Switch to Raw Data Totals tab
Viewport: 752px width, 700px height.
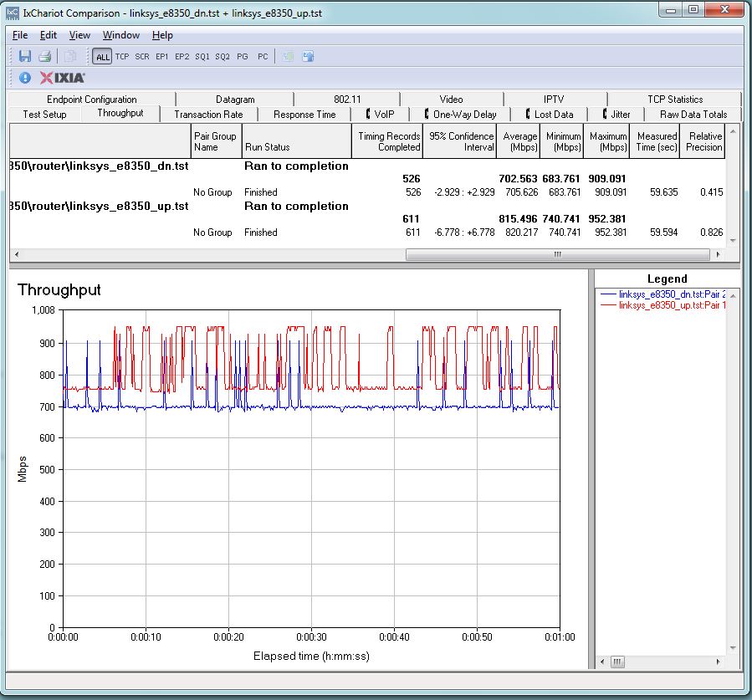pos(693,114)
